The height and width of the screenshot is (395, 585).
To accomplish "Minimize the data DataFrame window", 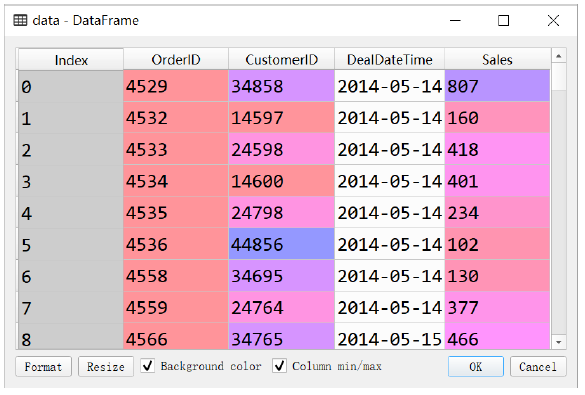I will pos(455,21).
